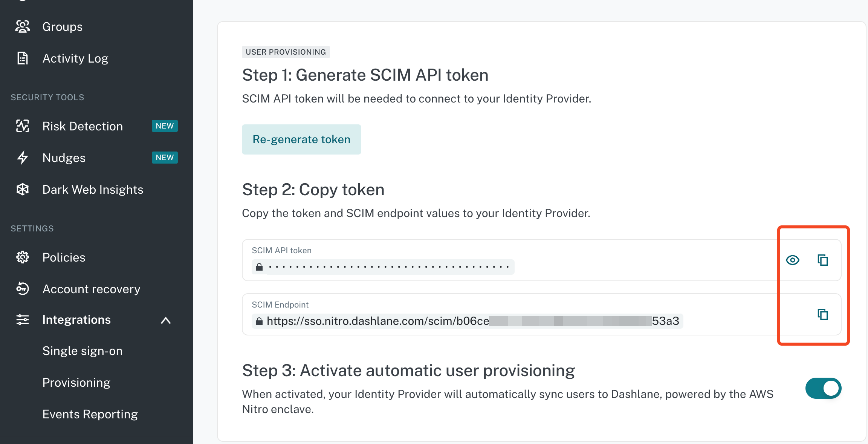Click the Groups sidebar icon
Screen dimensions: 868x444
[x=23, y=27]
